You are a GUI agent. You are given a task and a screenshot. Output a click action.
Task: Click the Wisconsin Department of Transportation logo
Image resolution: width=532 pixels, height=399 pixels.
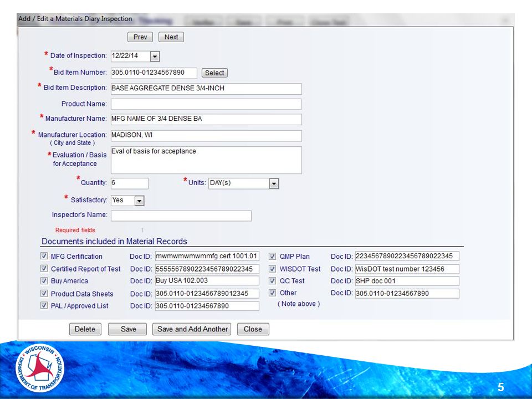[40, 368]
